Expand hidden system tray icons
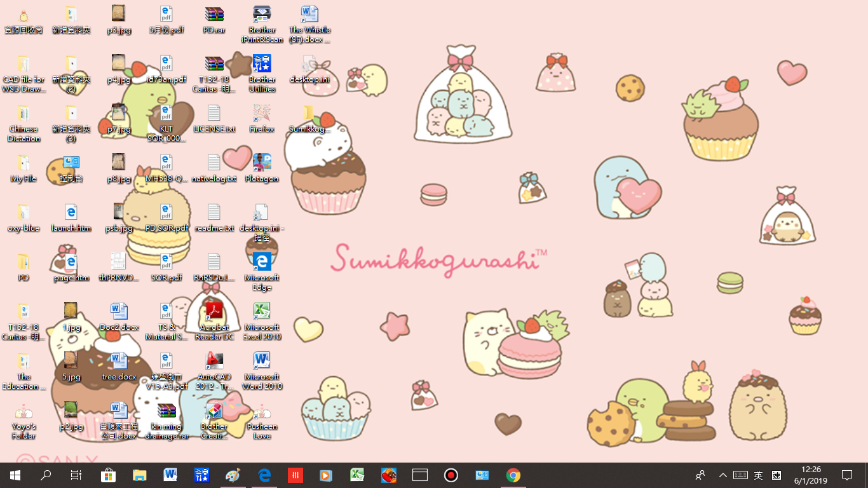The image size is (868, 488). 722,475
